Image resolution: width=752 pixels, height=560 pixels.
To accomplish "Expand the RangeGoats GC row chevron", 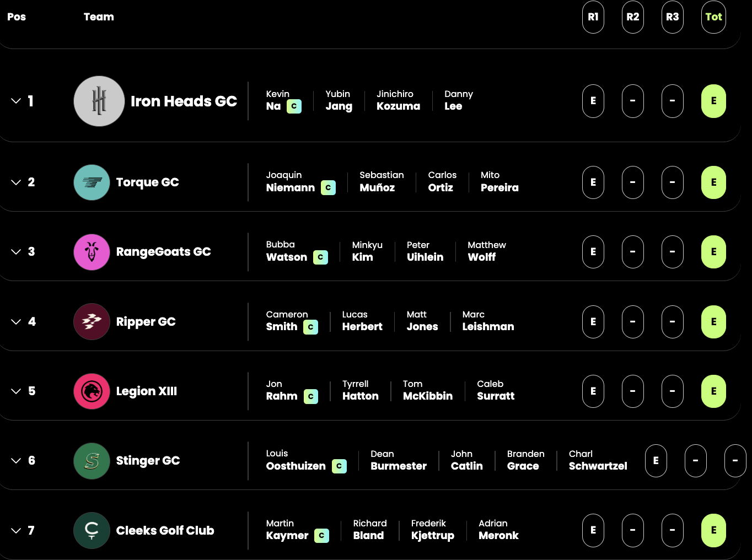I will tap(16, 252).
